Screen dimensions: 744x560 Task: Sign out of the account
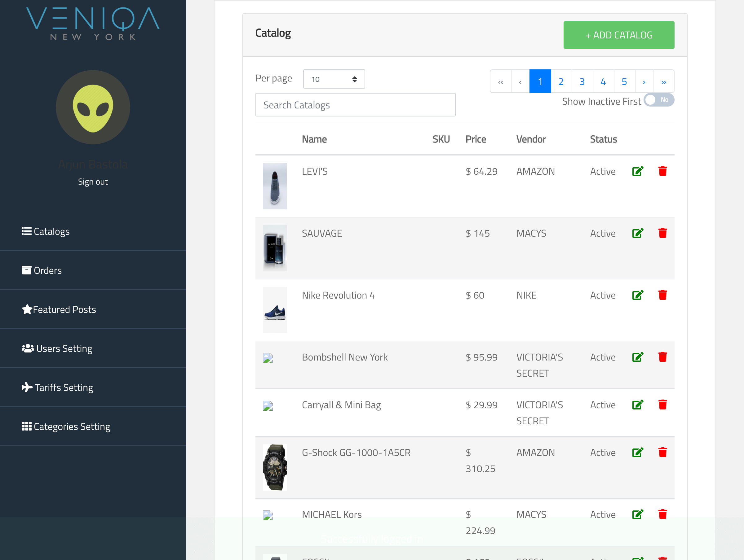pos(93,182)
